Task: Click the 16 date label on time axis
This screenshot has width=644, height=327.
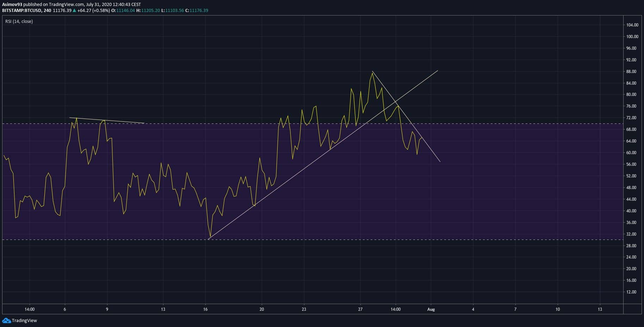Action: click(x=205, y=309)
